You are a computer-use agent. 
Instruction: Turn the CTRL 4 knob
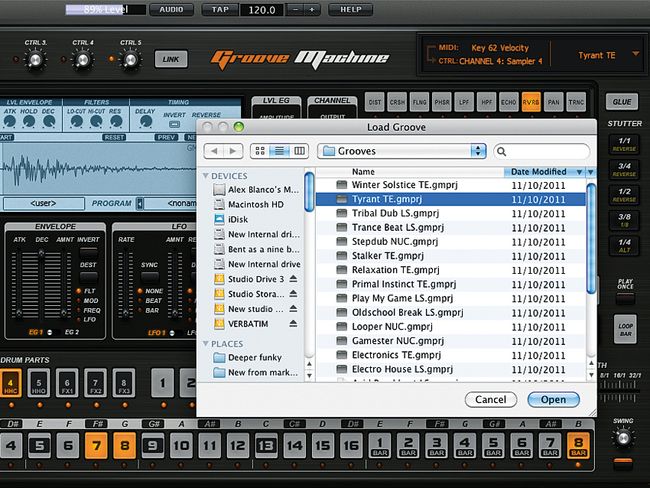tap(83, 60)
